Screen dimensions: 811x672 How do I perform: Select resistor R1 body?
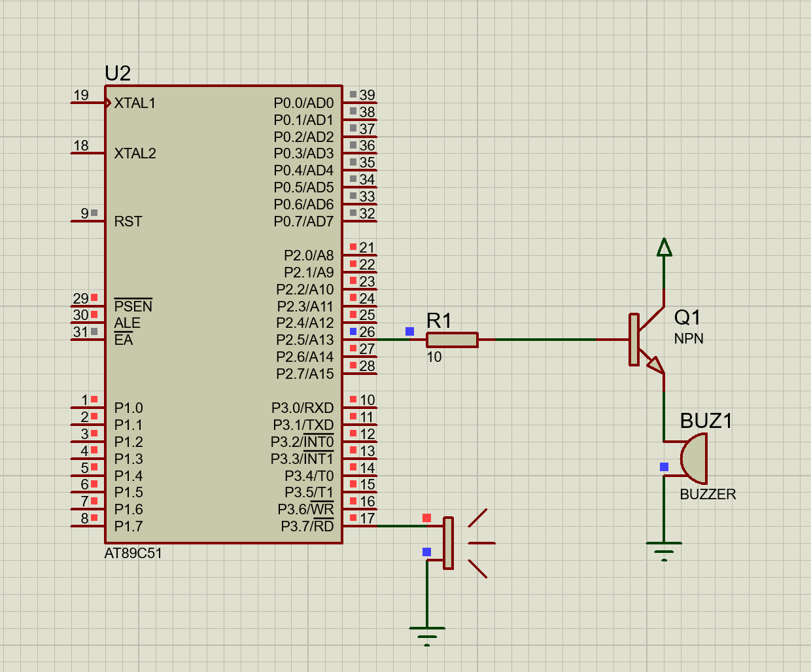[x=452, y=340]
